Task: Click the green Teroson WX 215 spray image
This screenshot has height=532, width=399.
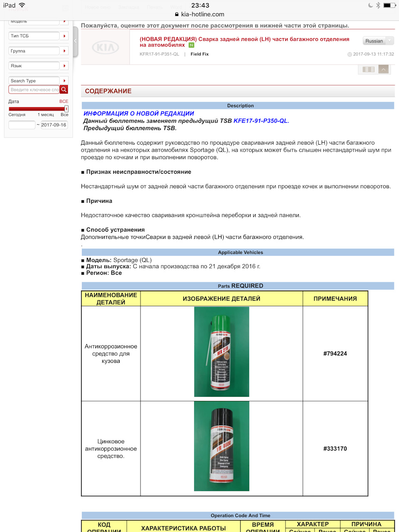Action: (222, 352)
